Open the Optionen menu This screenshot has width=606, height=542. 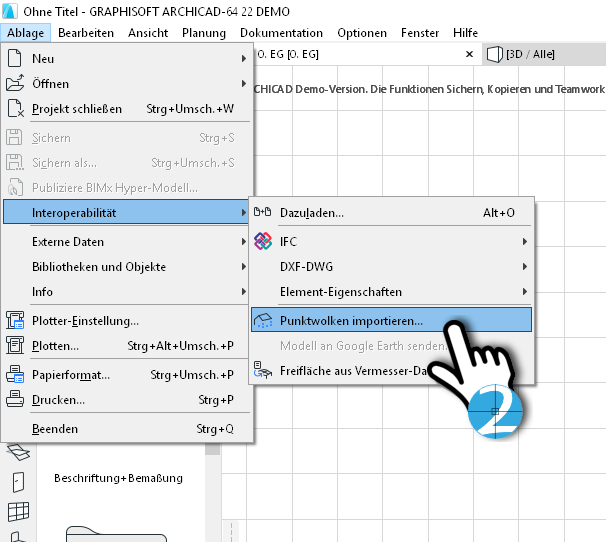coord(362,33)
